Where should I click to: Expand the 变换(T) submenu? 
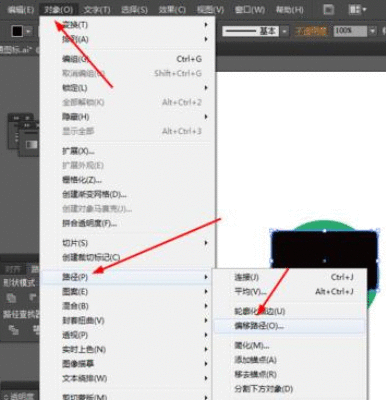[127, 25]
